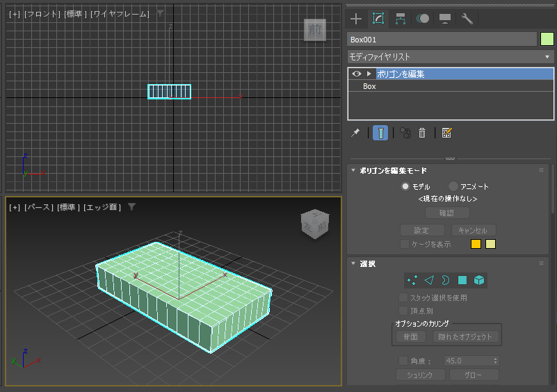Open the モディファイヤ リスト dropdown
The image size is (557, 392).
click(x=450, y=57)
